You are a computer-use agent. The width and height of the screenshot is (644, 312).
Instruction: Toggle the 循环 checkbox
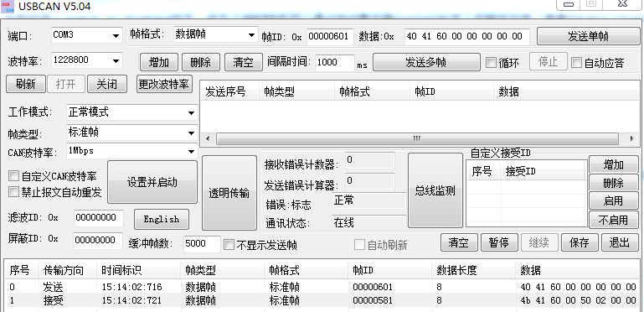pos(491,62)
